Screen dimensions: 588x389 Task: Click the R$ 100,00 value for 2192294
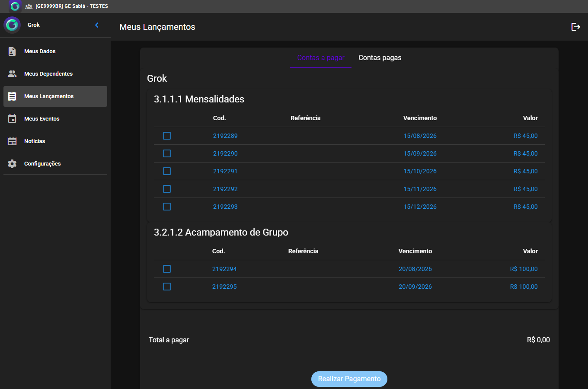pos(524,269)
